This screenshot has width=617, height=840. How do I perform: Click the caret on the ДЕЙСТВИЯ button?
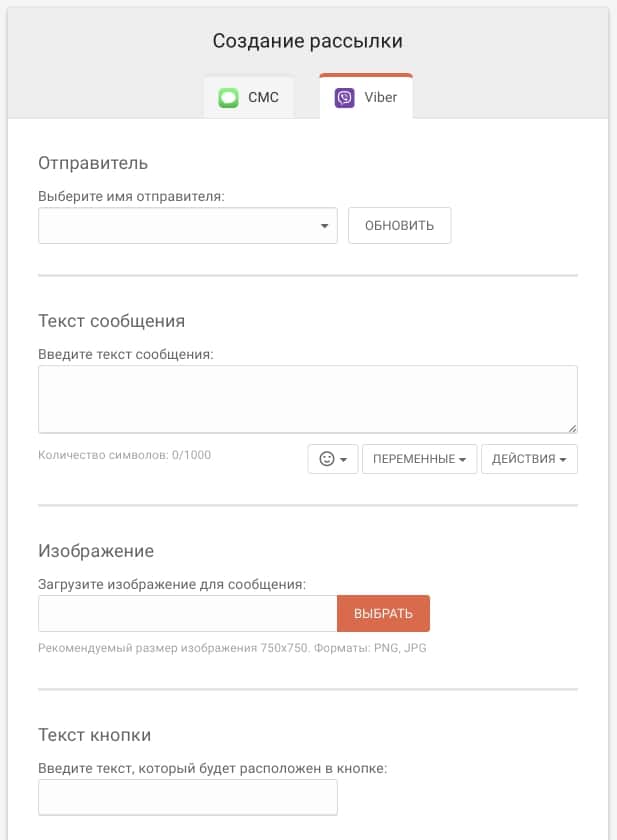pos(563,460)
